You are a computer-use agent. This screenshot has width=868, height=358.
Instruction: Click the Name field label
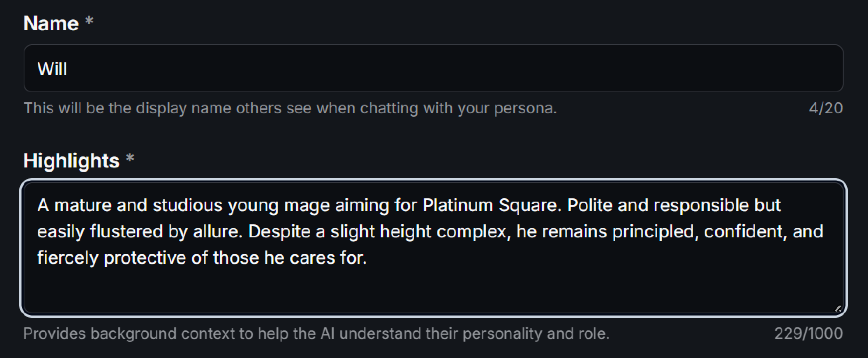point(51,24)
